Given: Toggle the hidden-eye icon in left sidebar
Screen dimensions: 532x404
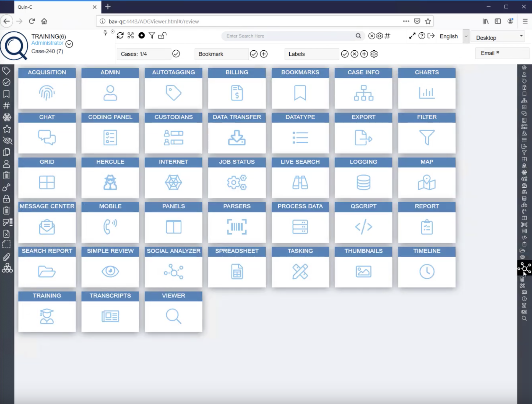Looking at the screenshot, I should point(7,140).
